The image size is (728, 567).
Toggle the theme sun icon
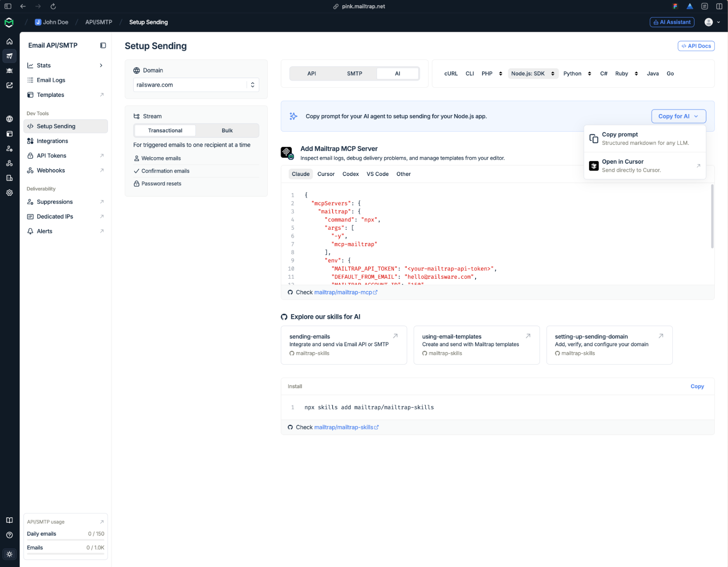tap(9, 554)
